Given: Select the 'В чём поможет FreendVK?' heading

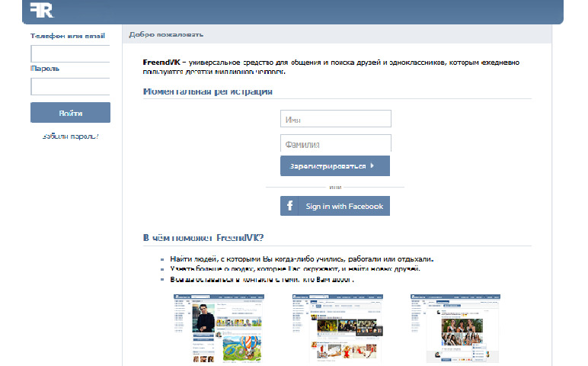Looking at the screenshot, I should (x=203, y=238).
